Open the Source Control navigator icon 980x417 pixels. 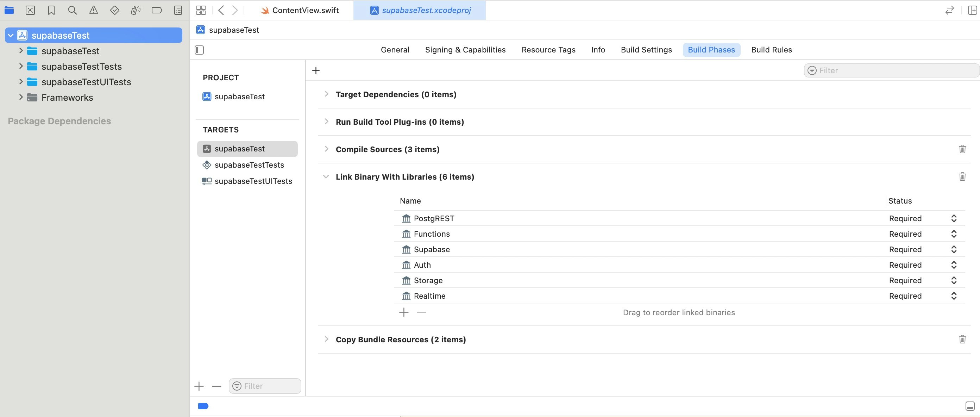[30, 10]
